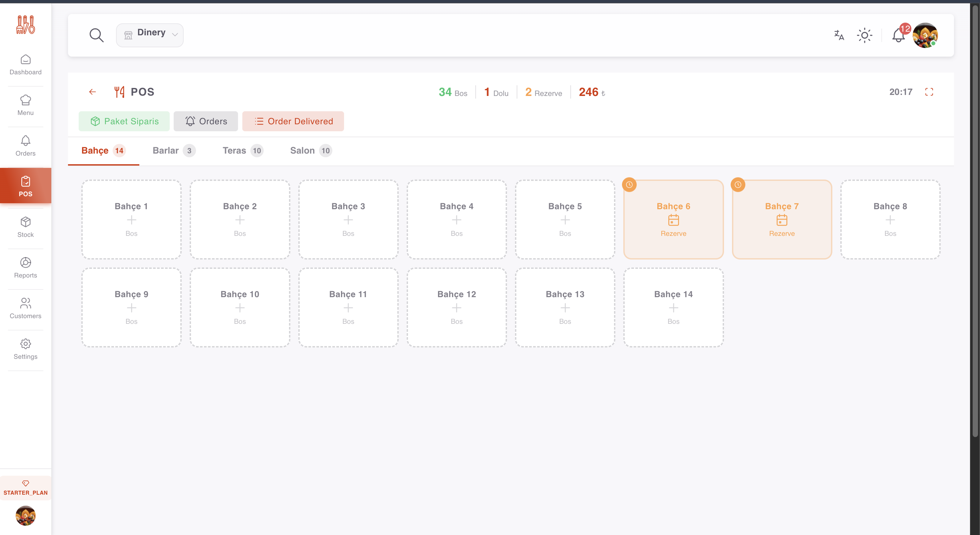Viewport: 980px width, 535px height.
Task: Switch to the Teras tab
Action: click(243, 151)
